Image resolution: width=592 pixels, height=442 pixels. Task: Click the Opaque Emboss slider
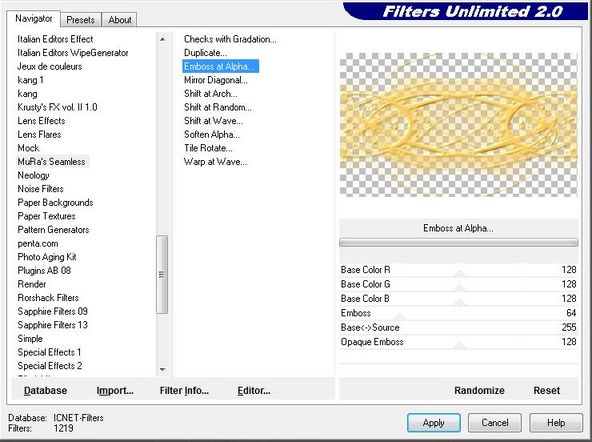click(458, 342)
